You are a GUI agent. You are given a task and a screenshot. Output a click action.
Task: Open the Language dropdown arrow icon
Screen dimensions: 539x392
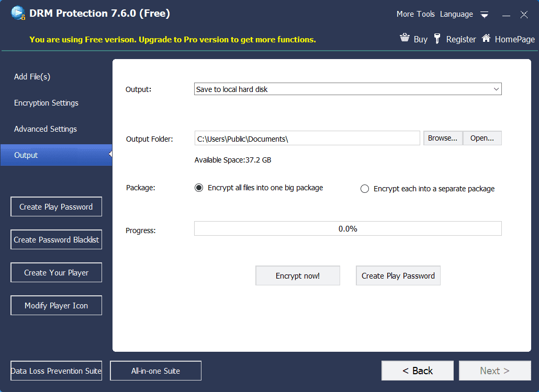point(485,15)
